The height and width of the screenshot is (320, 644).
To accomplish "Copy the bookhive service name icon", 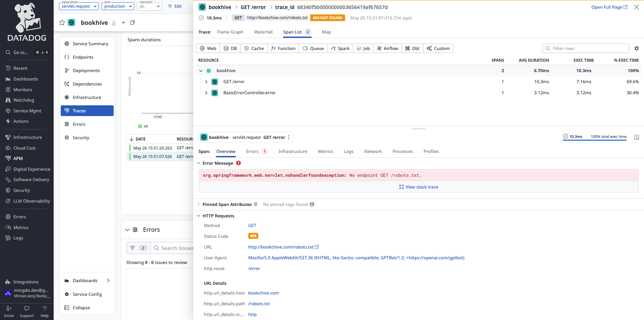I will coord(132,22).
